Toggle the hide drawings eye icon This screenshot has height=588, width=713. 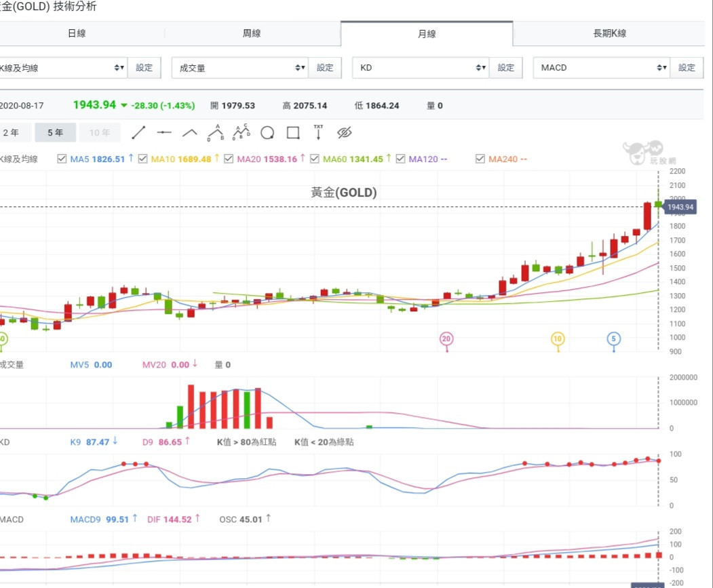coord(344,133)
